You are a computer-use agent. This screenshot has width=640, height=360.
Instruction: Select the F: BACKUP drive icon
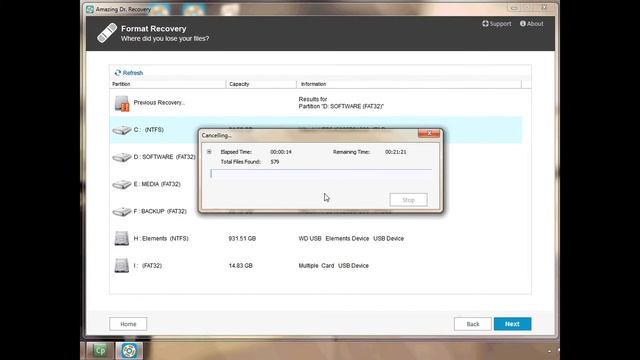(x=122, y=211)
